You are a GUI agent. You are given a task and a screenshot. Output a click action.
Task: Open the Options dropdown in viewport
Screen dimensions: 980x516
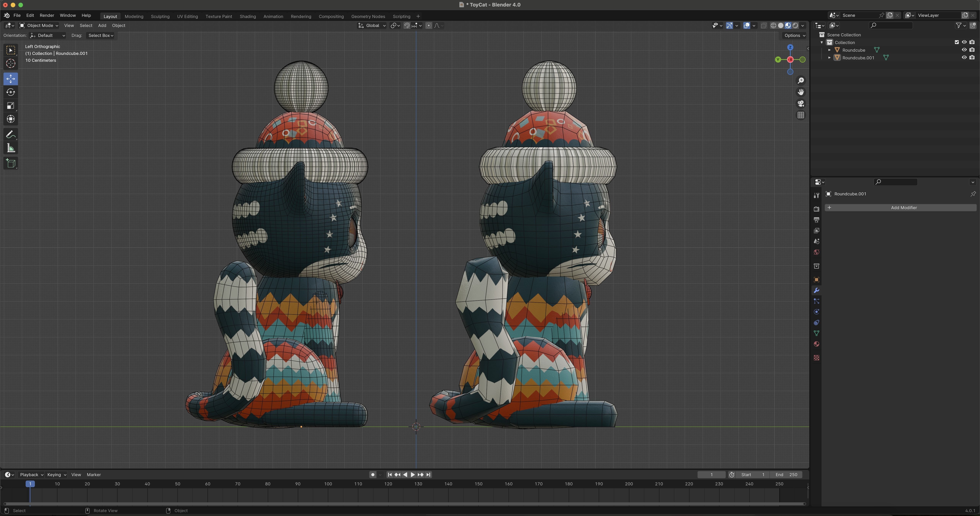pyautogui.click(x=795, y=35)
